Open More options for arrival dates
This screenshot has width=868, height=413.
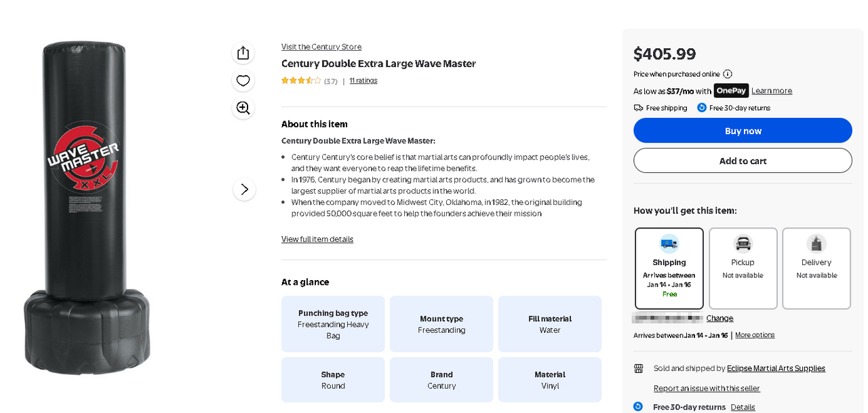[755, 335]
